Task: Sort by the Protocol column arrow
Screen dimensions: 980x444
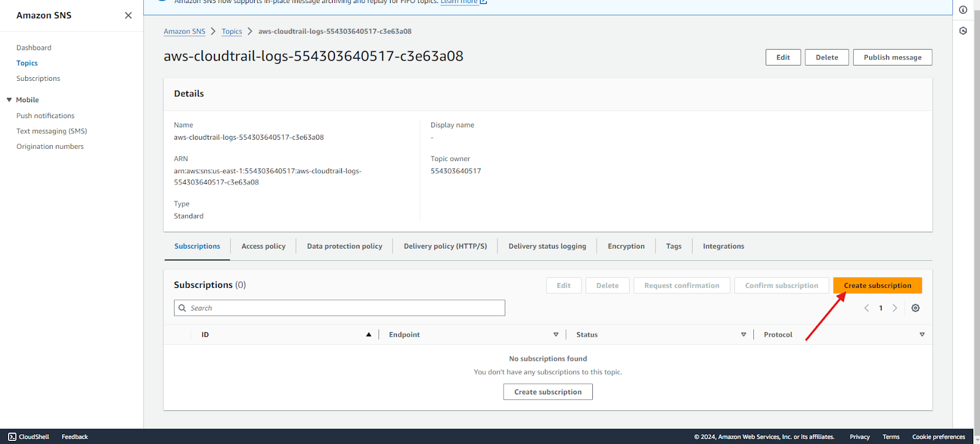Action: pos(922,335)
